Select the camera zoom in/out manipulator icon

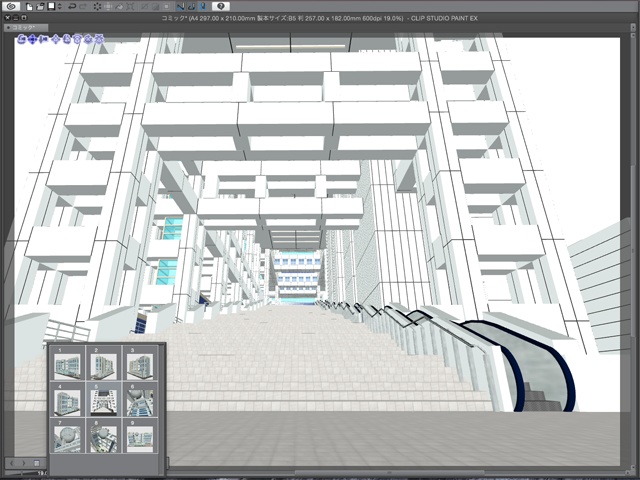pos(43,39)
